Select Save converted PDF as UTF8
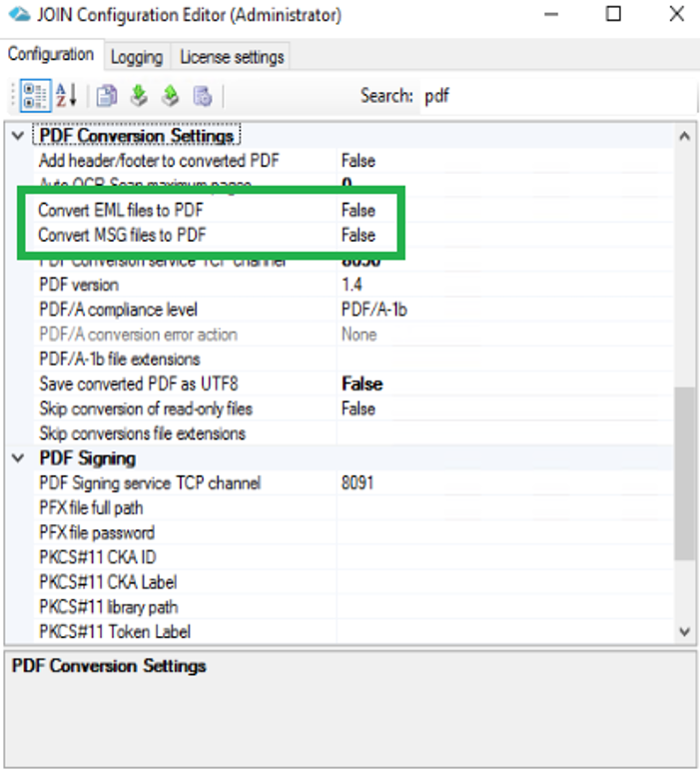The width and height of the screenshot is (700, 772). (139, 385)
